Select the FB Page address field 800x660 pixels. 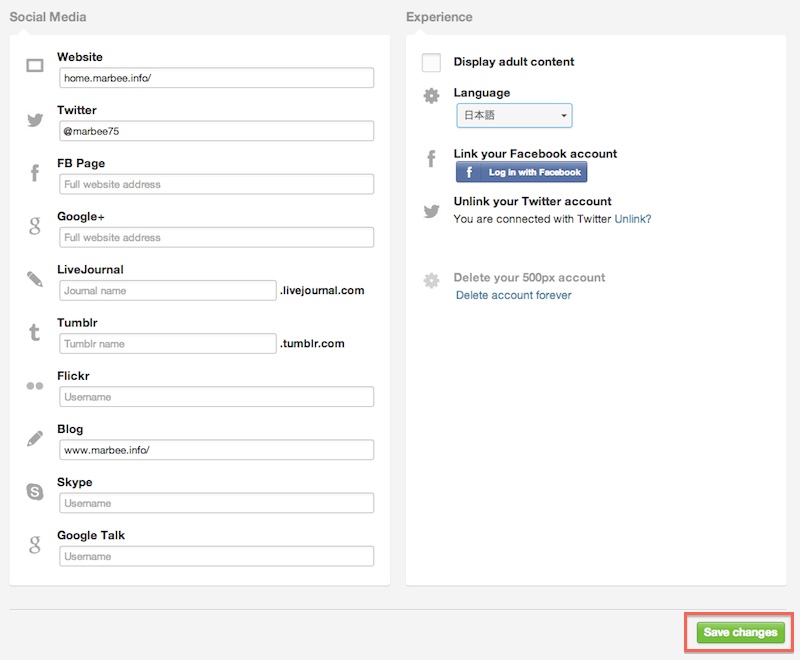click(x=216, y=184)
